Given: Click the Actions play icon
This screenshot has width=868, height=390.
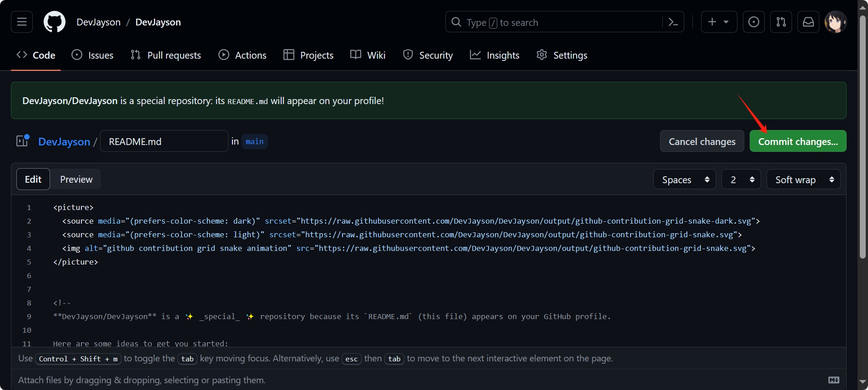Looking at the screenshot, I should (223, 55).
